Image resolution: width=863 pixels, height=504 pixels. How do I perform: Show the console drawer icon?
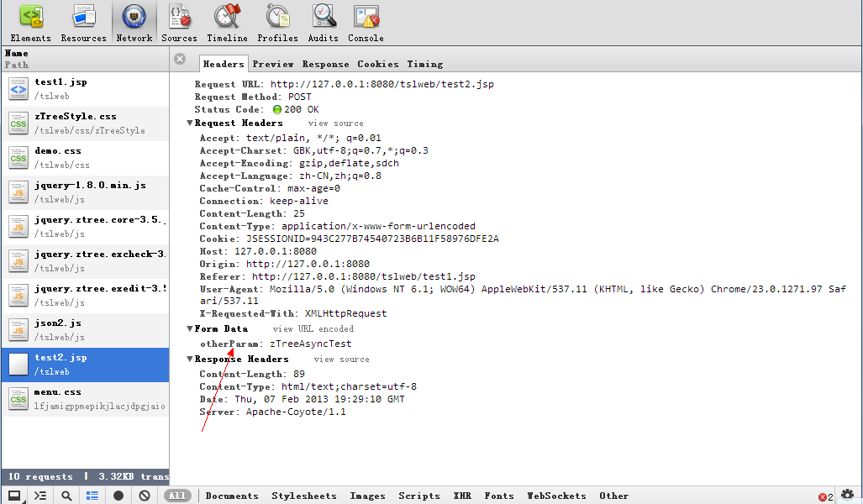click(40, 496)
